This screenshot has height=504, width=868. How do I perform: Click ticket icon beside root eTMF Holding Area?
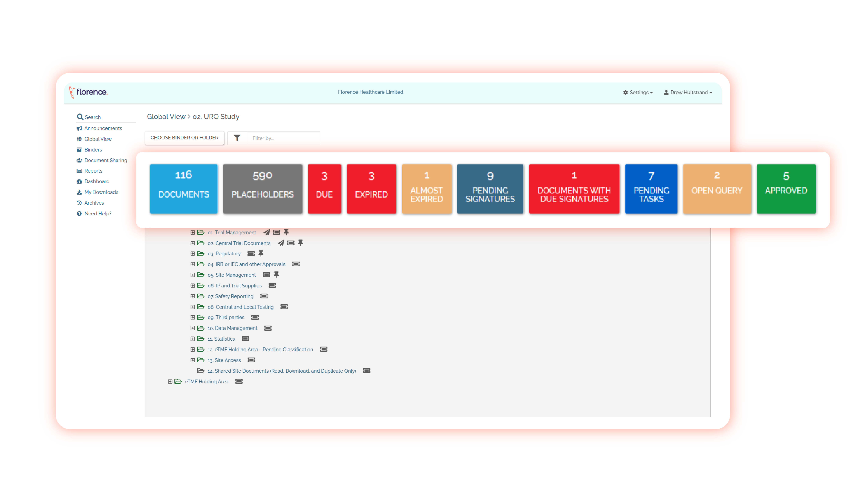(239, 381)
